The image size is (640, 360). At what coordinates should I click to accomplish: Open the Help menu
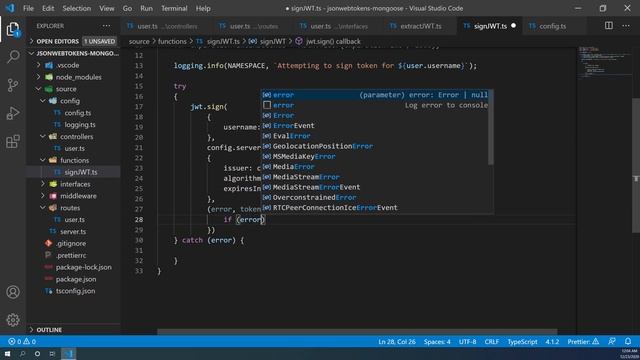click(203, 8)
